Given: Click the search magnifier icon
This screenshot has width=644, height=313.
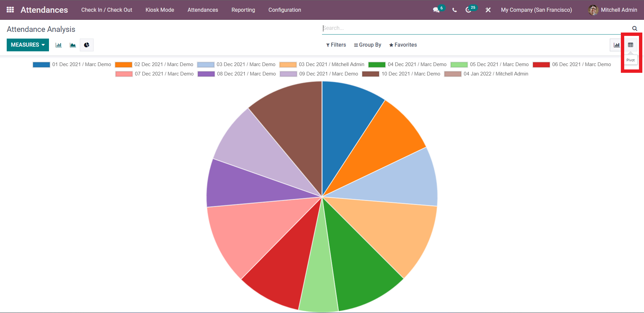Looking at the screenshot, I should [x=635, y=29].
